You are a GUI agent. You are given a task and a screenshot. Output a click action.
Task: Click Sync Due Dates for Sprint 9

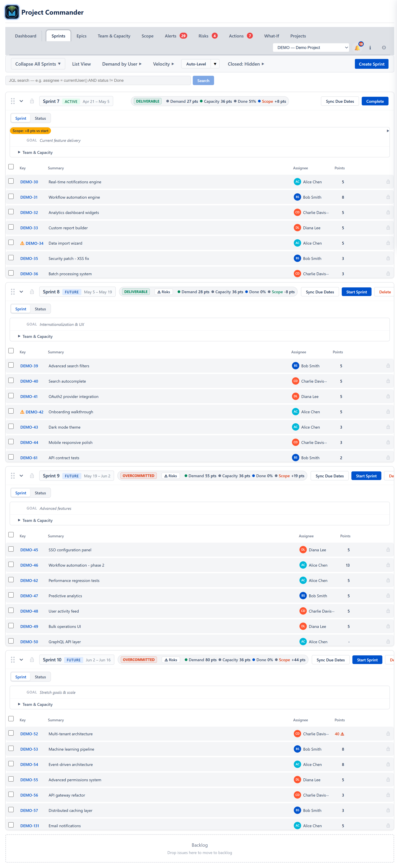(x=330, y=476)
